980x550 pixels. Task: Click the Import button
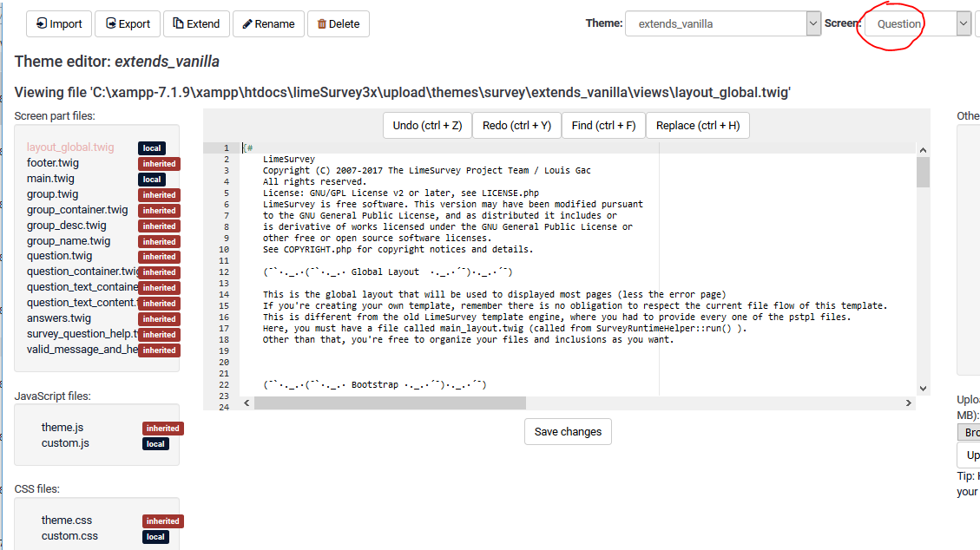tap(59, 23)
